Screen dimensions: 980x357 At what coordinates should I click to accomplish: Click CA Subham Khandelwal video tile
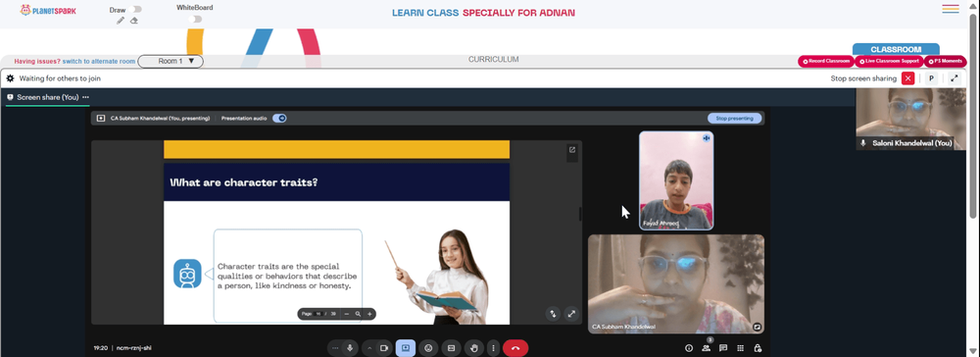click(675, 283)
